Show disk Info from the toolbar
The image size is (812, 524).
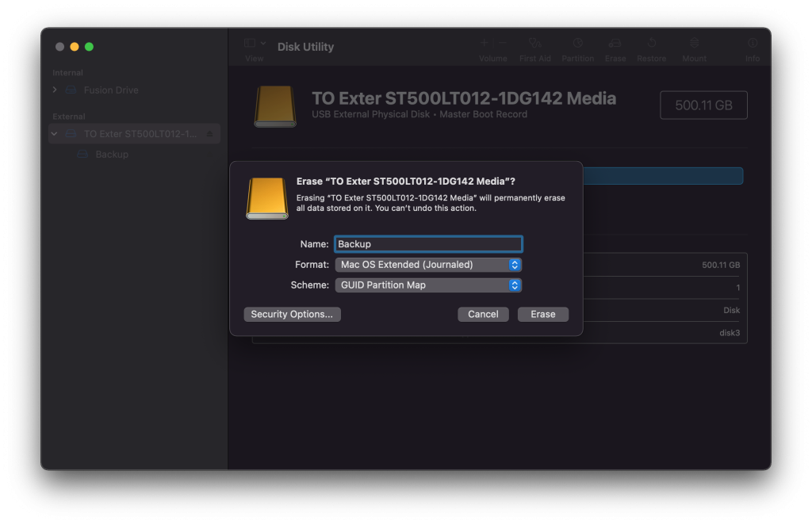[753, 43]
